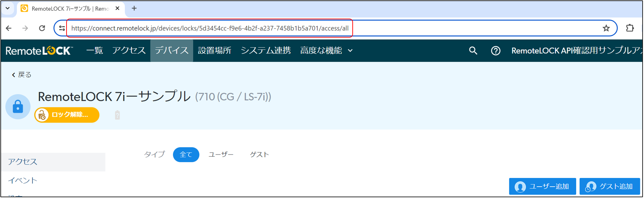Click the browser back arrow
The height and width of the screenshot is (199, 644).
tap(9, 28)
